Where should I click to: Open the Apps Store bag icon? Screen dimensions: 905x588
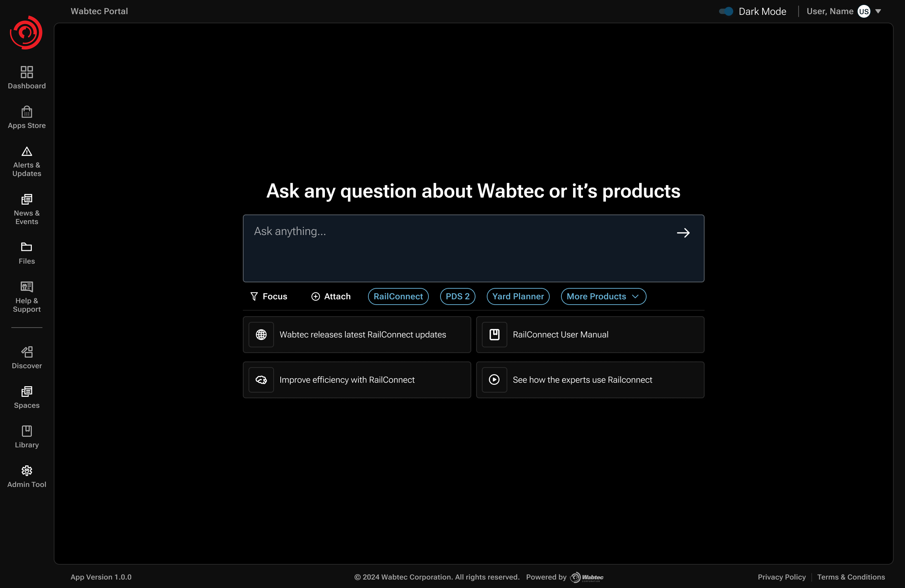click(x=27, y=112)
